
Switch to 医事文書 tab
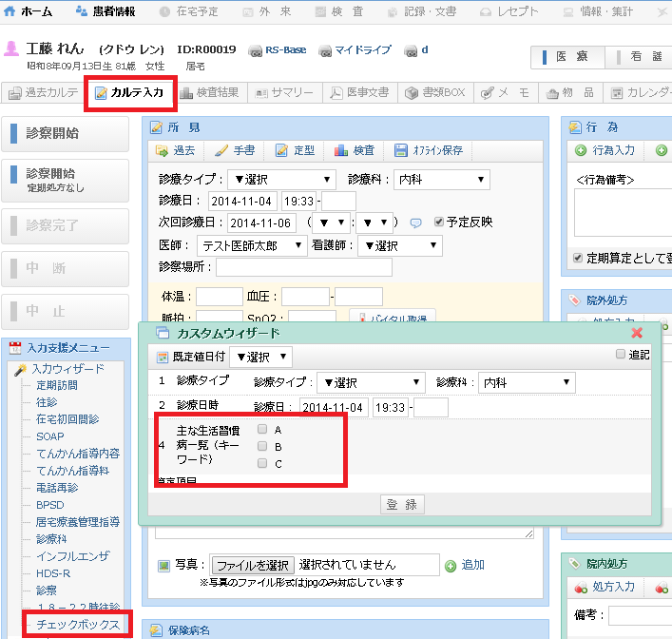click(360, 92)
